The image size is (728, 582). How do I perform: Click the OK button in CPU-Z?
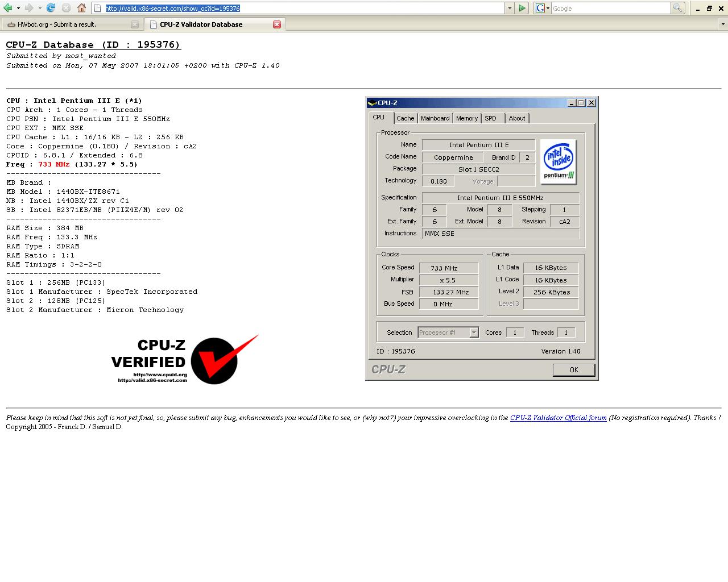[x=574, y=369]
